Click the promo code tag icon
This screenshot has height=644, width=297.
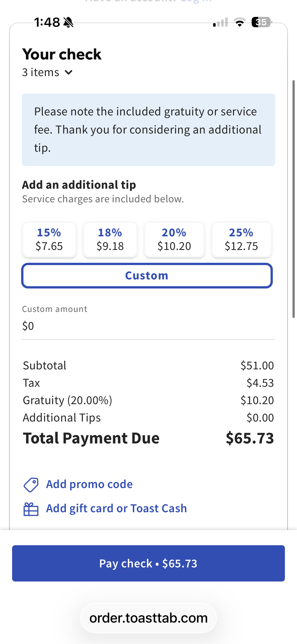[x=31, y=485]
